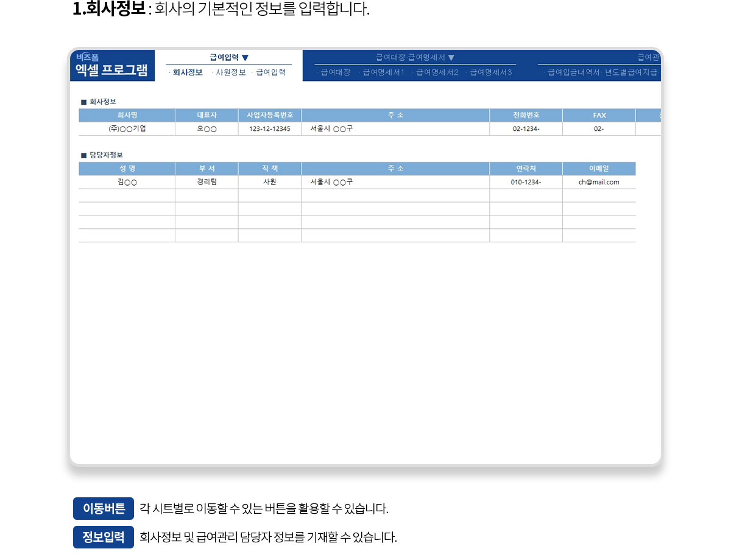
Task: Click the 직 책 column header
Action: click(270, 169)
